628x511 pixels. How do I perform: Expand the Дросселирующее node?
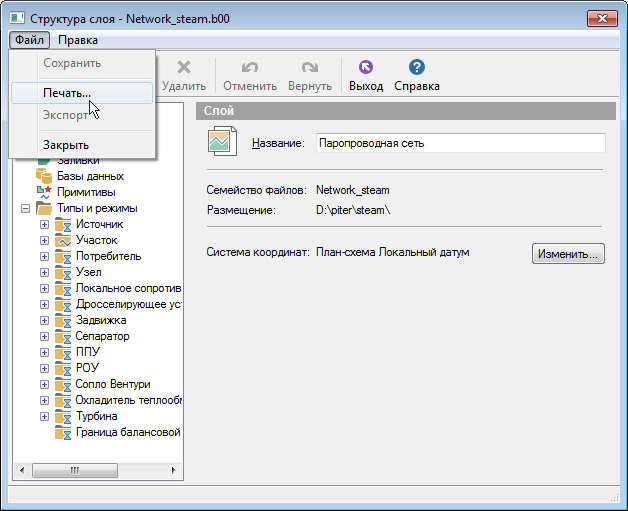[x=44, y=305]
